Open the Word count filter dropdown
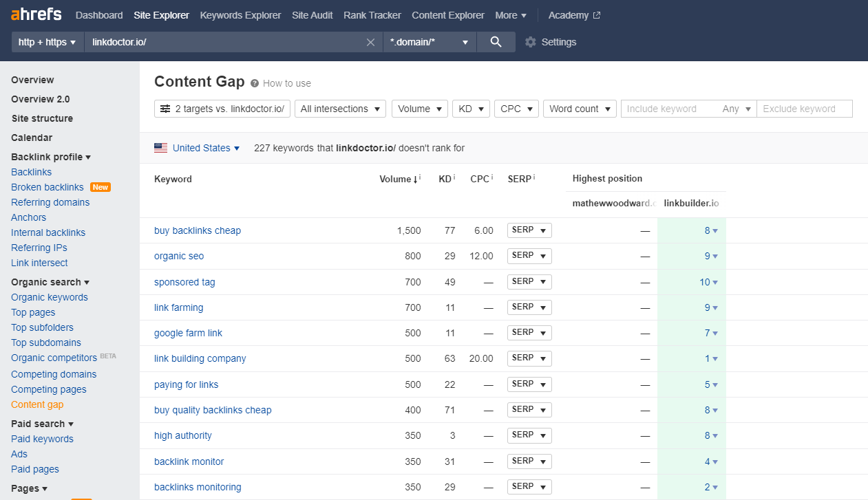868x500 pixels. (x=580, y=109)
